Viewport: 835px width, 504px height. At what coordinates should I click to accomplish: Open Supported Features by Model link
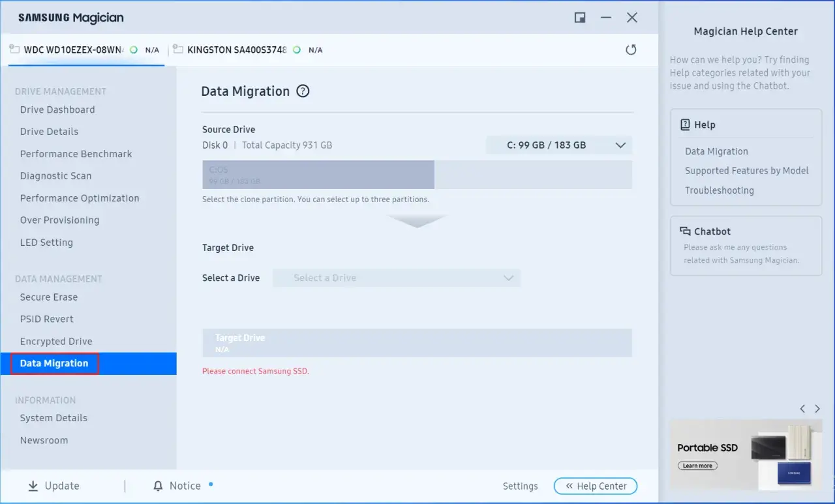(x=746, y=171)
